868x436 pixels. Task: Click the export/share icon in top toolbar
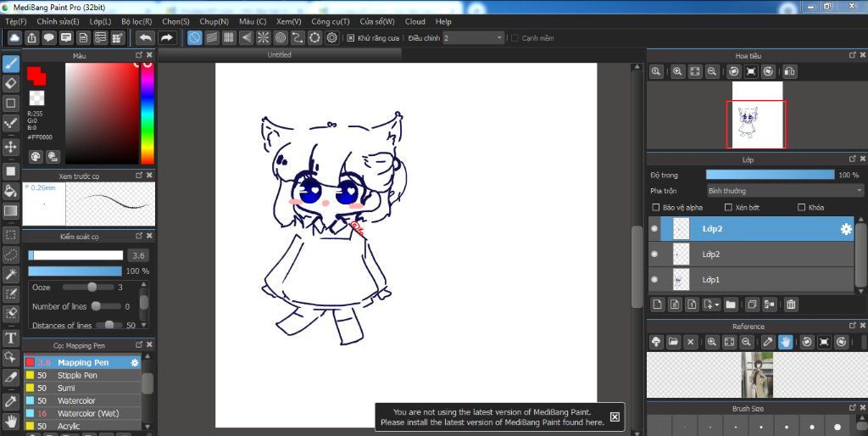[x=31, y=37]
